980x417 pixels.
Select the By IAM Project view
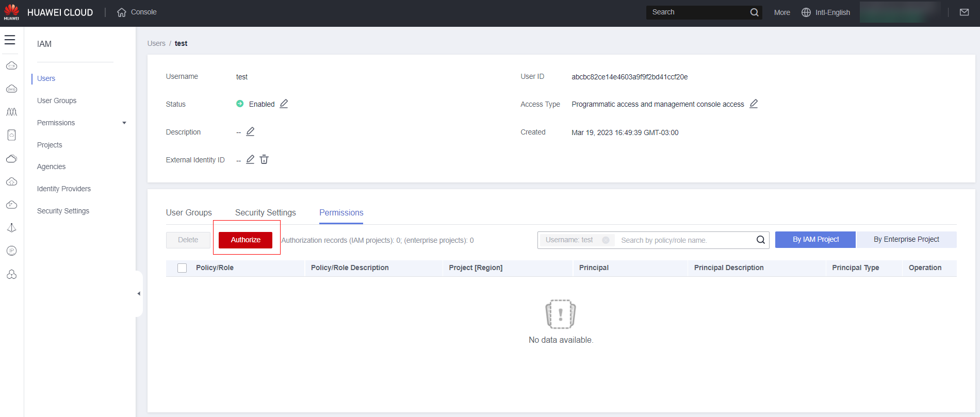815,240
